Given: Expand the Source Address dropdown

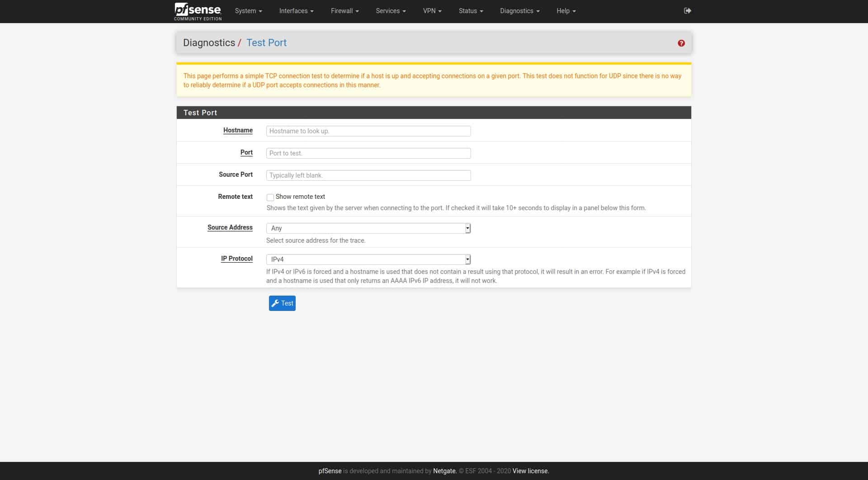Looking at the screenshot, I should click(x=368, y=228).
